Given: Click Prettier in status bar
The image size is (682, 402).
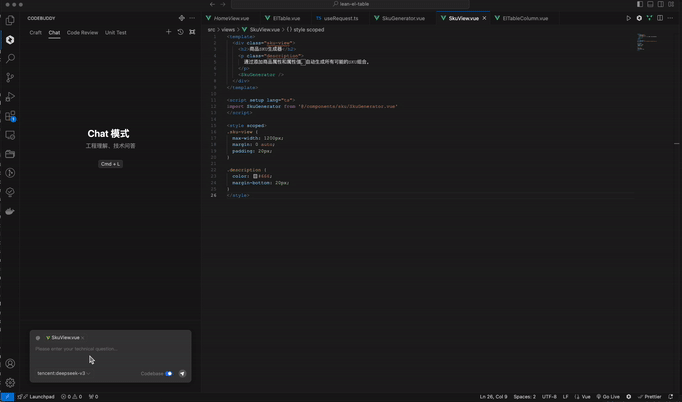Looking at the screenshot, I should pos(649,396).
